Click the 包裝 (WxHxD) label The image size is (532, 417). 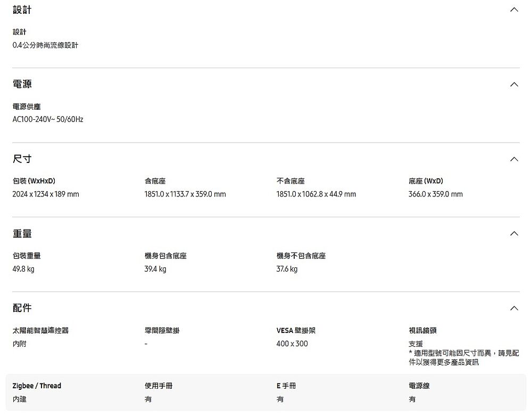click(34, 181)
